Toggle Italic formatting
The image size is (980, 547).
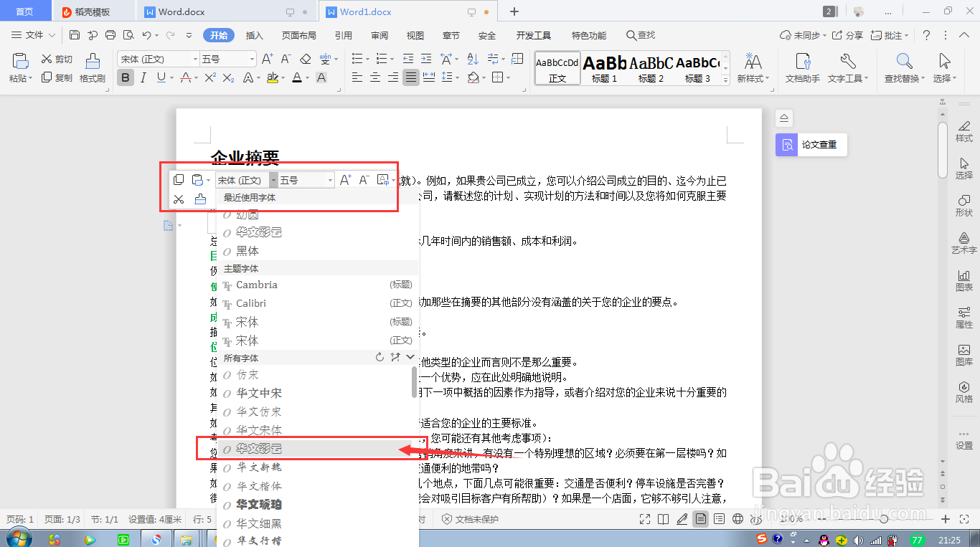pos(143,77)
